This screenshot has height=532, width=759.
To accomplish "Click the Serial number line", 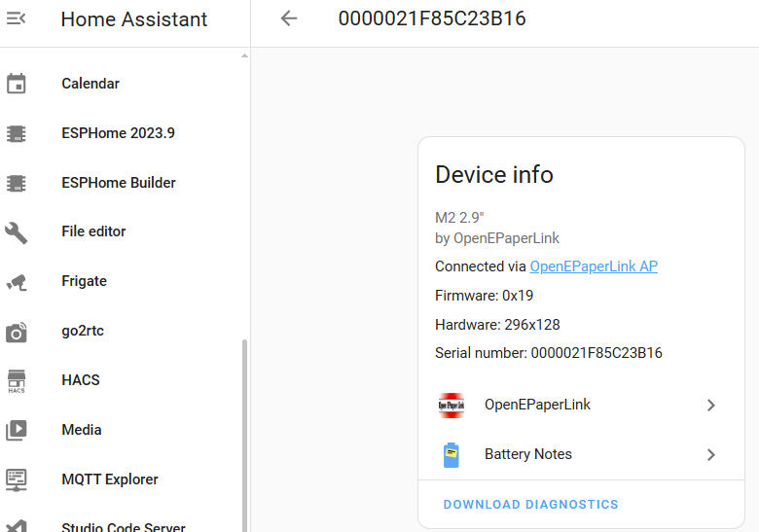I will [549, 353].
